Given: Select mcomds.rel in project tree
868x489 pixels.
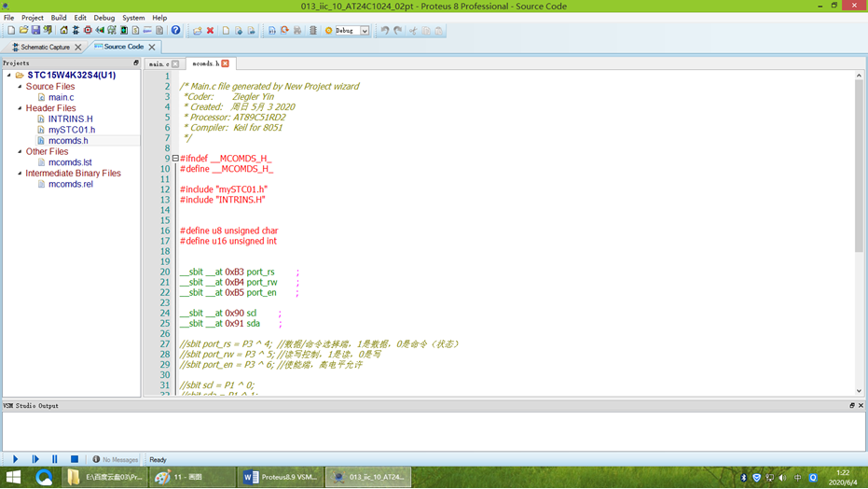Looking at the screenshot, I should point(70,184).
